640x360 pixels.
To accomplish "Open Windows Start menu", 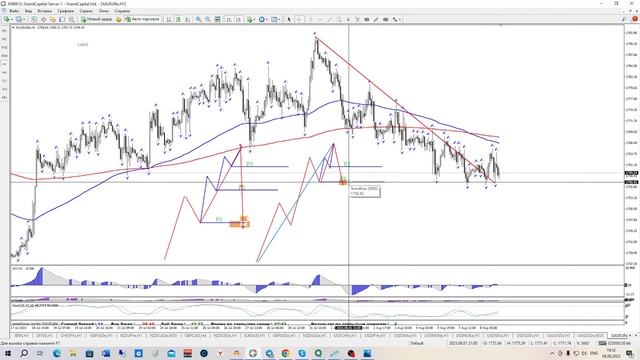I will tap(7, 353).
